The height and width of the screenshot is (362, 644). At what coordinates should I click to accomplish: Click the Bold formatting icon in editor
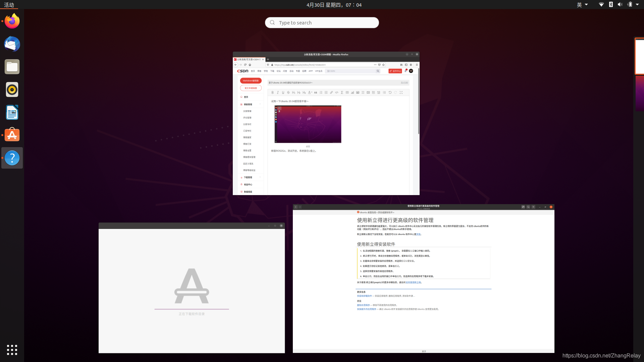pyautogui.click(x=272, y=93)
